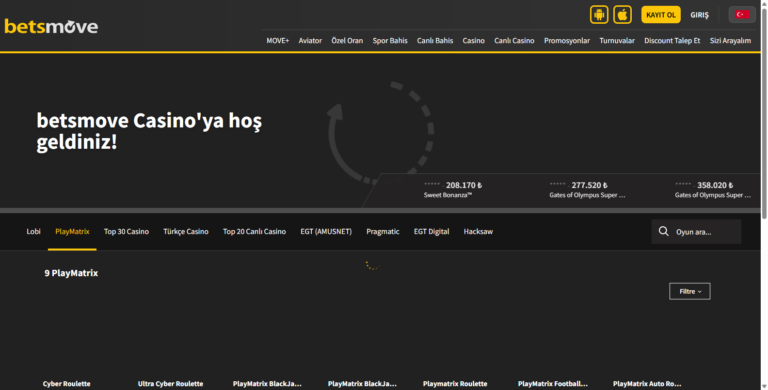Go to Özel Oran page
The height and width of the screenshot is (390, 768).
point(347,41)
